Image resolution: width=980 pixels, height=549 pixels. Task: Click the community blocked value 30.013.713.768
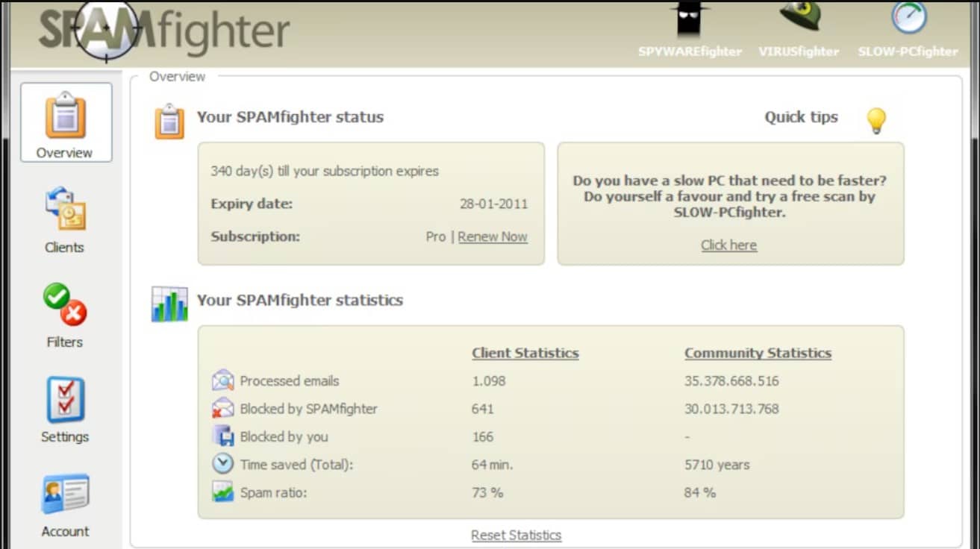[x=731, y=409]
